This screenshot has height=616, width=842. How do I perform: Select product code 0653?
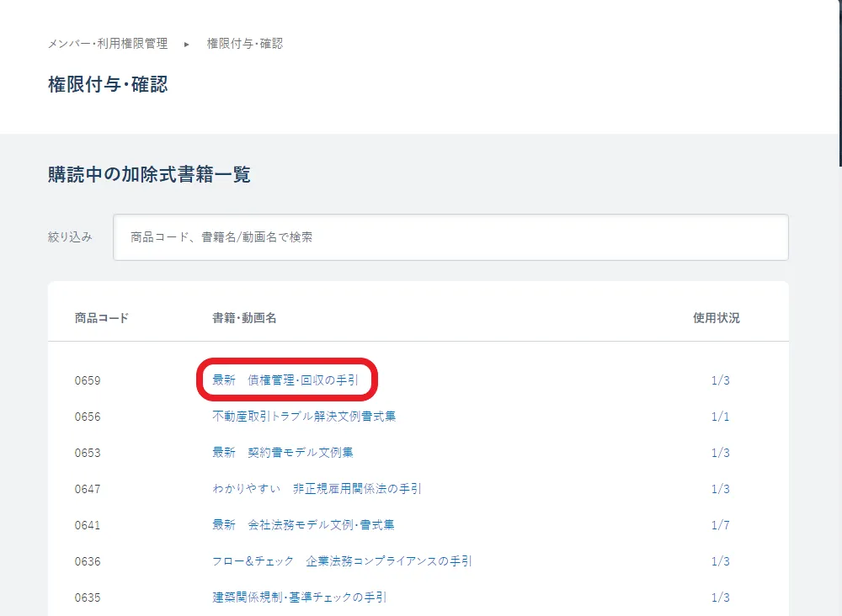pyautogui.click(x=88, y=453)
